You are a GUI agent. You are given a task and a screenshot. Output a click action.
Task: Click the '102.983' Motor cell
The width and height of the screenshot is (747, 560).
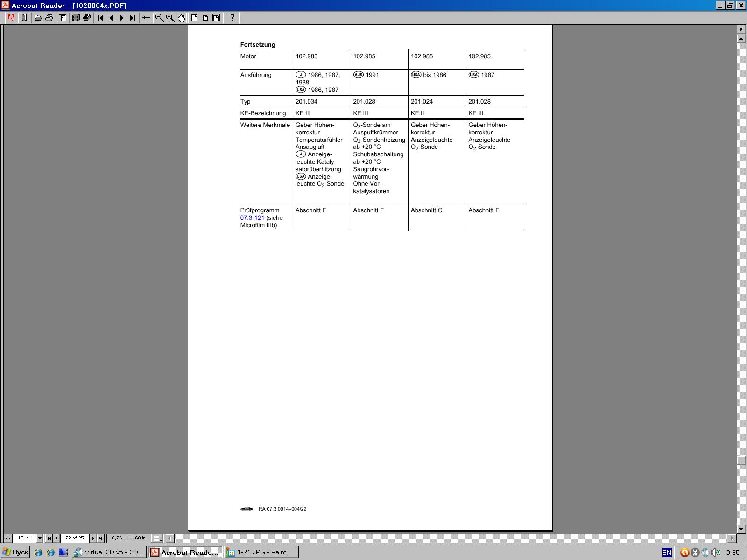(322, 60)
